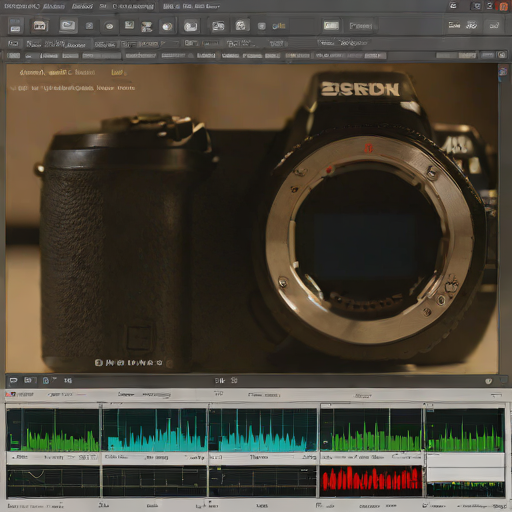Click the red flag icon above the histograms

coord(10,394)
